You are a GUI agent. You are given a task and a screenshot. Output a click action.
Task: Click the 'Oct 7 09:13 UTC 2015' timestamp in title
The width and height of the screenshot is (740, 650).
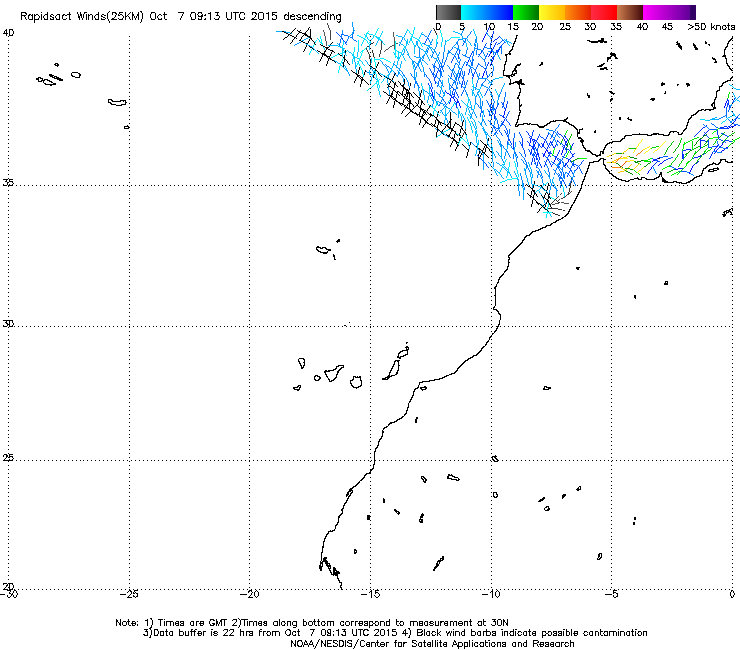coord(213,17)
